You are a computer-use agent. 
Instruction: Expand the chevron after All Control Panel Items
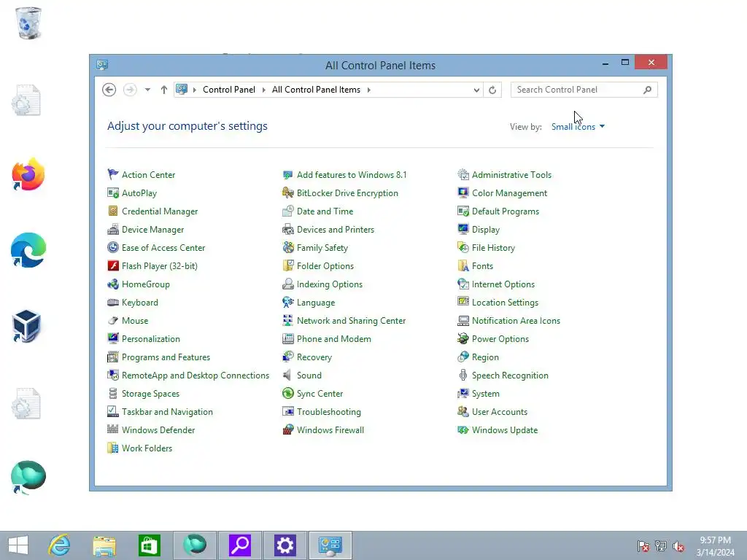[x=368, y=90]
